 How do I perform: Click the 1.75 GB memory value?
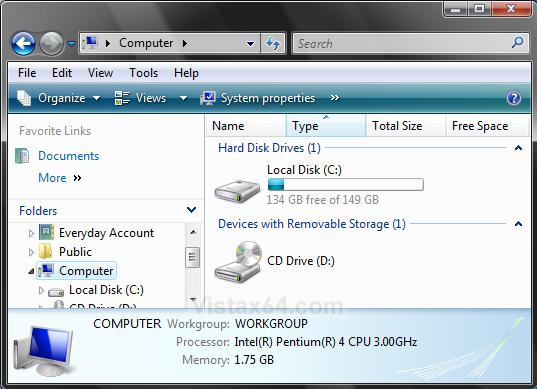(254, 360)
